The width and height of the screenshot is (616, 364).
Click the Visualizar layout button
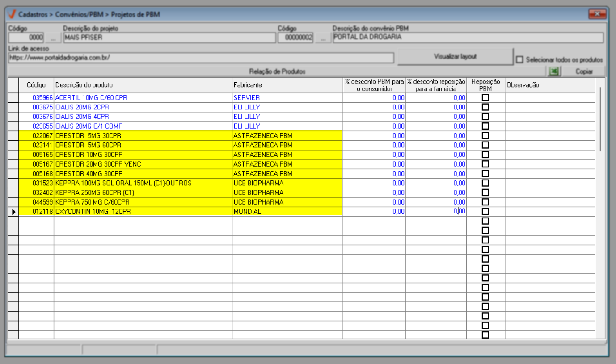pyautogui.click(x=455, y=57)
